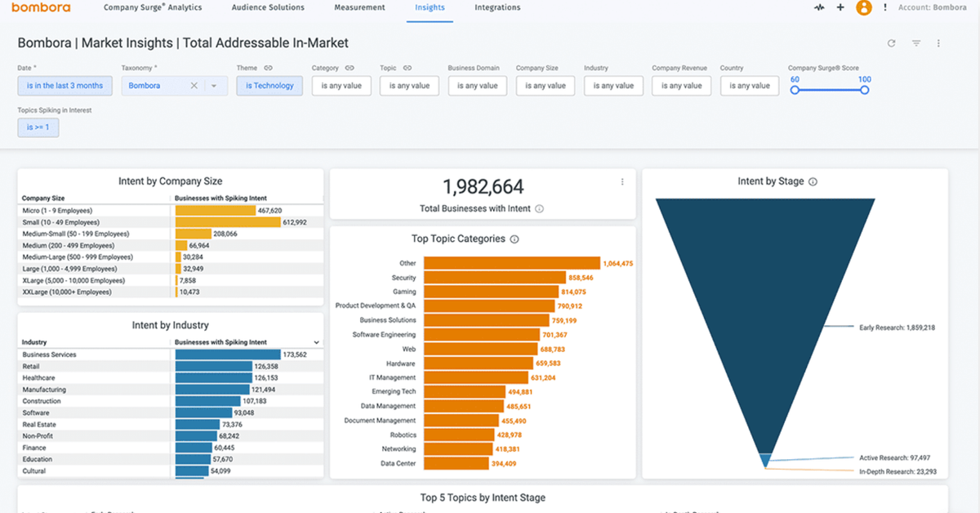980x513 pixels.
Task: Click the link icon next to Category
Action: coord(350,68)
